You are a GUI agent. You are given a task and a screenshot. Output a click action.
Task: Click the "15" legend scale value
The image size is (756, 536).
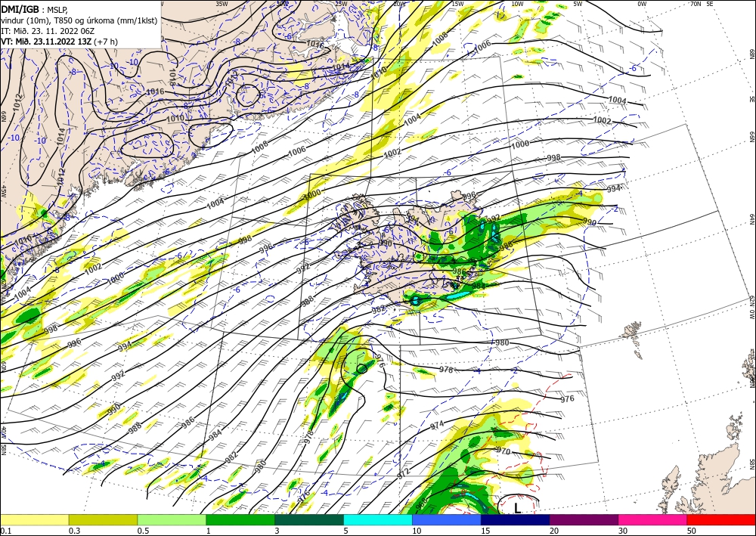click(485, 531)
